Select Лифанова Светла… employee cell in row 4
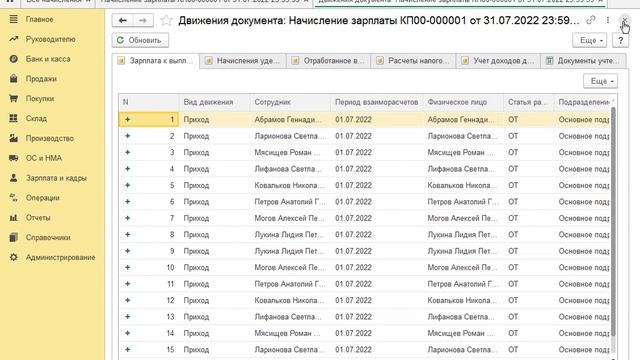The image size is (640, 360). point(290,169)
